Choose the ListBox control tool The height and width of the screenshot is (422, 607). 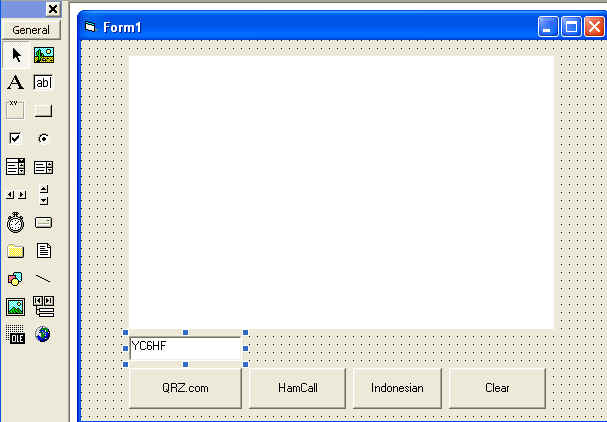coord(43,167)
